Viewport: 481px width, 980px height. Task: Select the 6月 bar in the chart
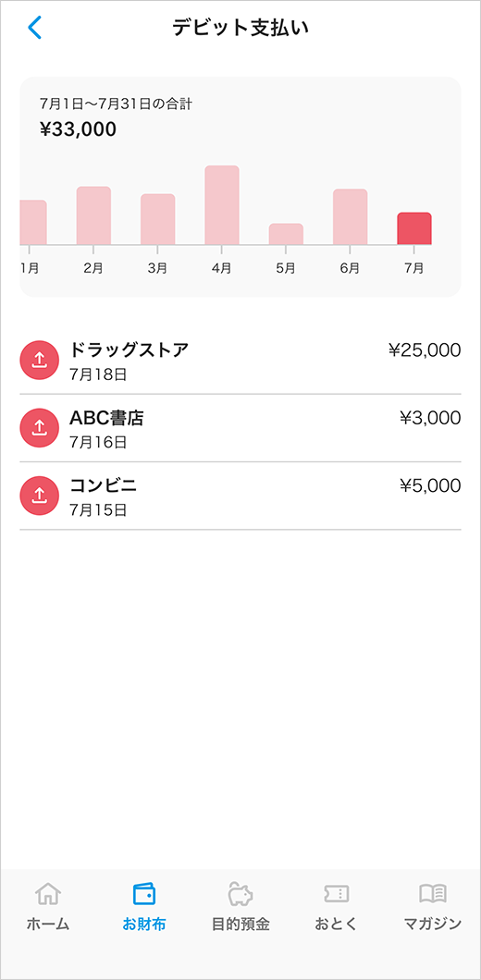tap(350, 217)
